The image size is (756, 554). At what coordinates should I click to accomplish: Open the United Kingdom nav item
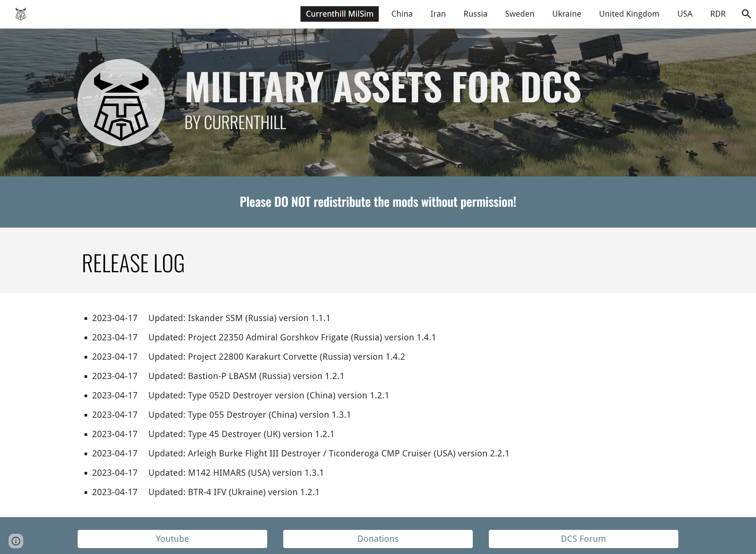pyautogui.click(x=629, y=14)
